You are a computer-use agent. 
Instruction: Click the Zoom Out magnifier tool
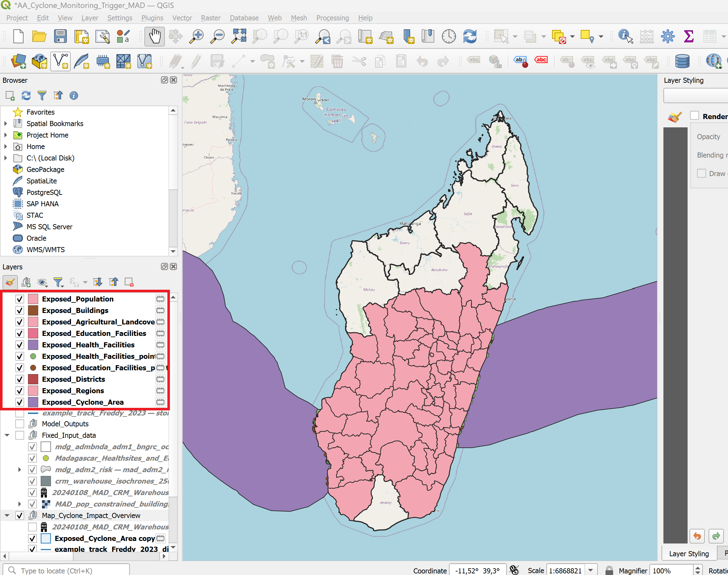pos(218,36)
